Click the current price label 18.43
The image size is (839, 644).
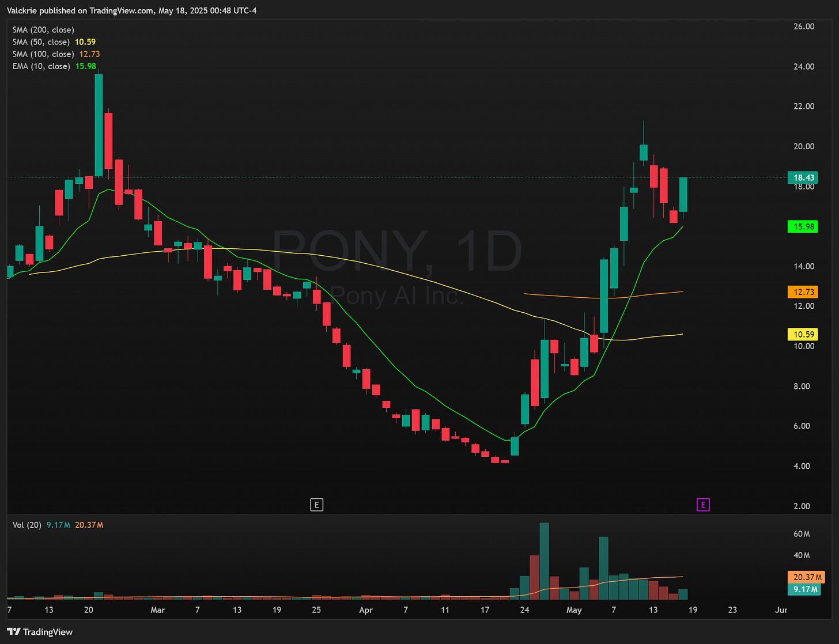click(x=803, y=177)
